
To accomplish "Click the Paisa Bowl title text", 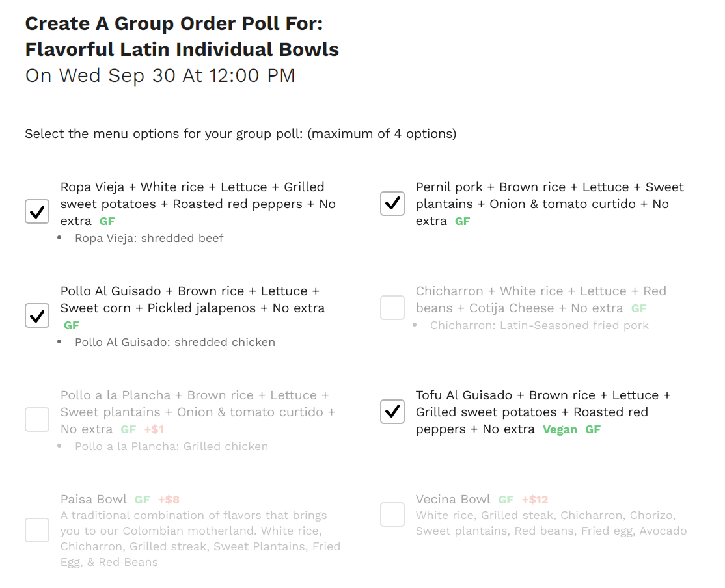I will tap(94, 500).
